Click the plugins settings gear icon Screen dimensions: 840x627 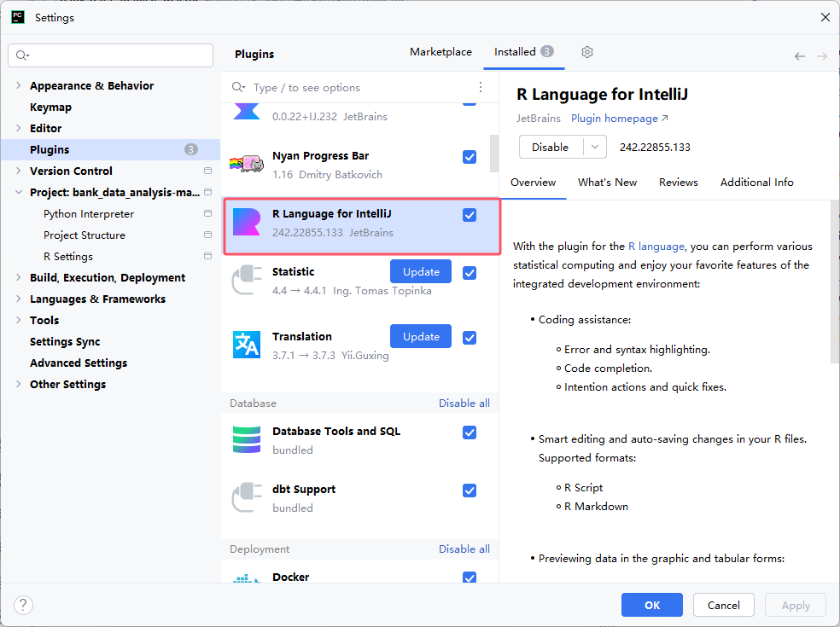click(x=587, y=52)
